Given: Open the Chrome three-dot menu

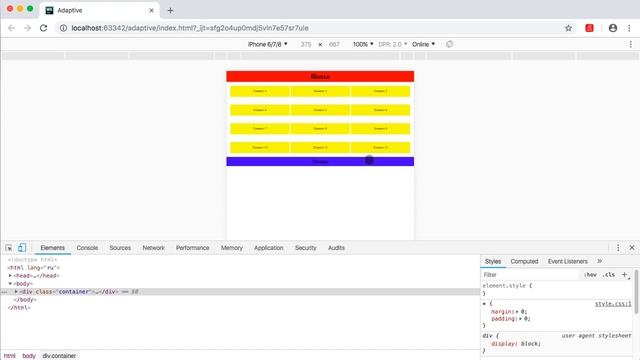Looking at the screenshot, I should 629,28.
